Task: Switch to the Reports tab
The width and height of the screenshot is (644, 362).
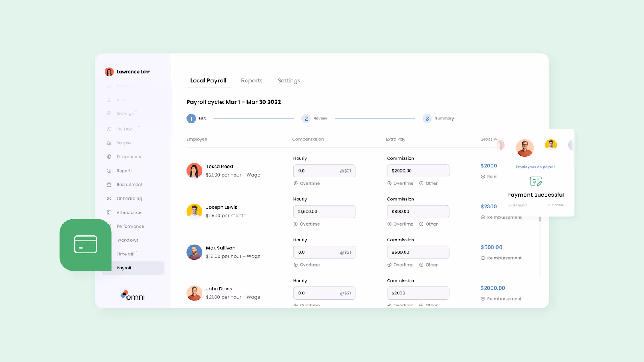Action: [x=252, y=80]
